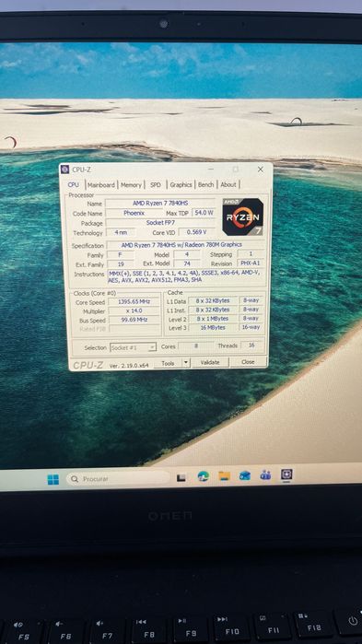
Task: Click the Threads value 16
Action: [251, 345]
